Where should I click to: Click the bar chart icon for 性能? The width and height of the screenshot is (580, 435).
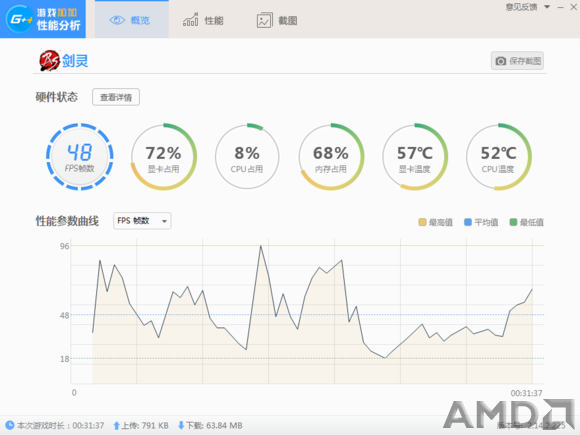[x=190, y=20]
